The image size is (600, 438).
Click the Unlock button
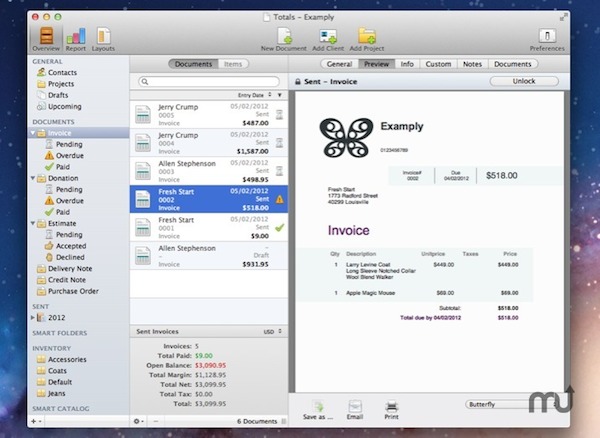point(524,81)
